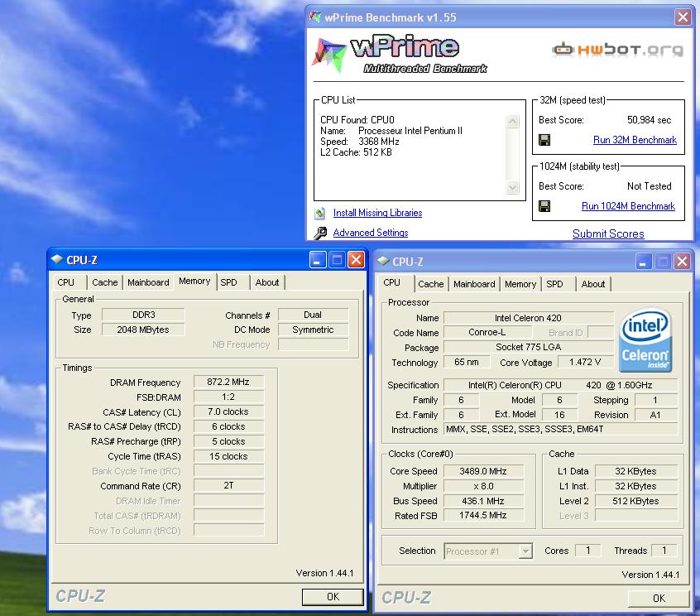Open Mainboard tab in left CPU-Z window
The image size is (700, 616).
[148, 282]
